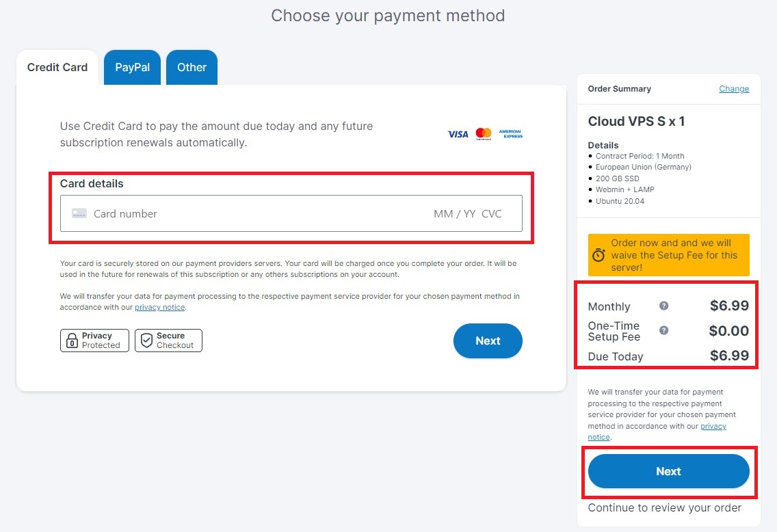Click the American Express logo
Viewport: 777px width, 532px height.
[510, 134]
